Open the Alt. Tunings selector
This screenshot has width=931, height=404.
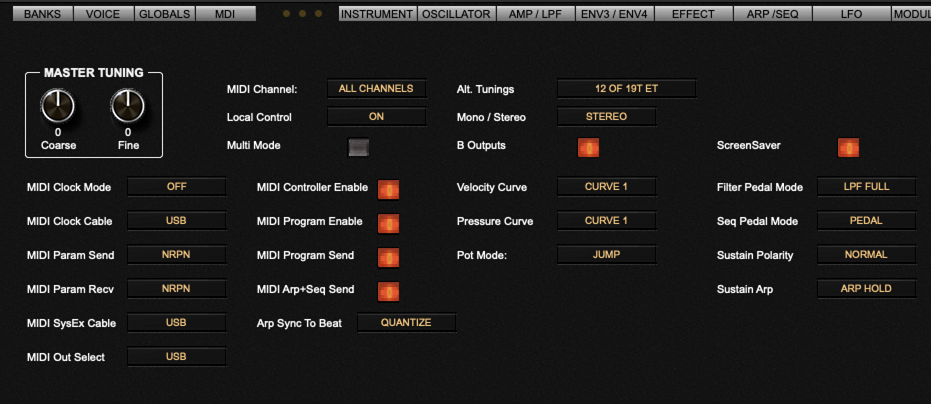coord(626,89)
